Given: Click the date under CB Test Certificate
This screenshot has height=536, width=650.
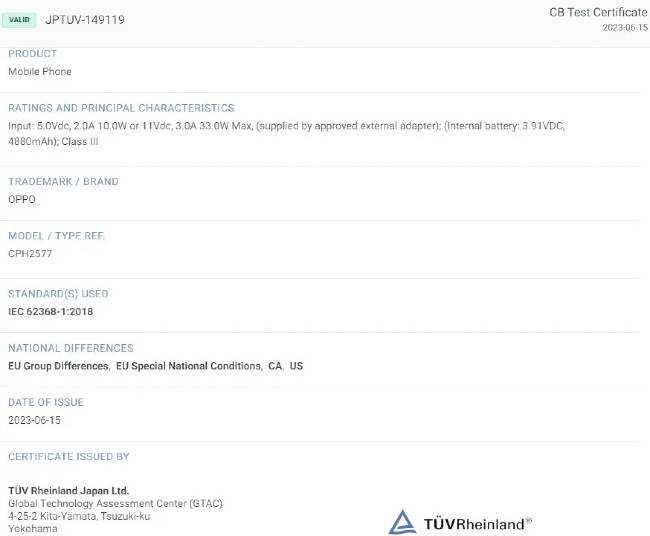Looking at the screenshot, I should [624, 28].
